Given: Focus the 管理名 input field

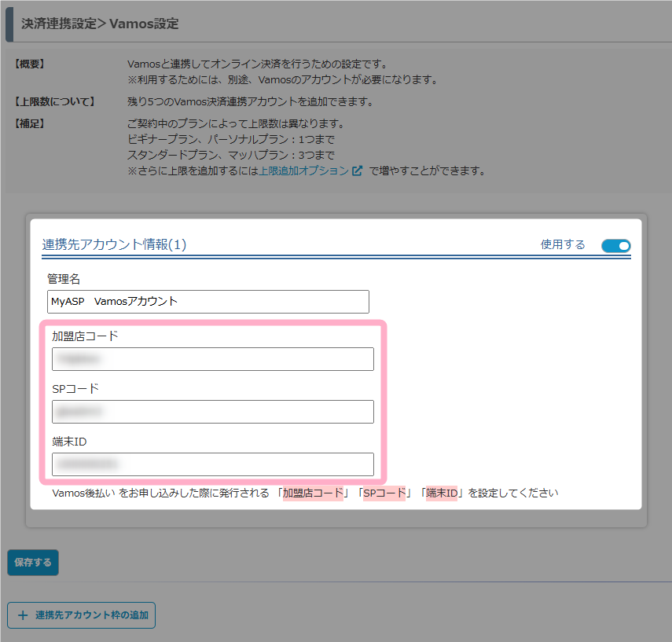Looking at the screenshot, I should tap(208, 302).
